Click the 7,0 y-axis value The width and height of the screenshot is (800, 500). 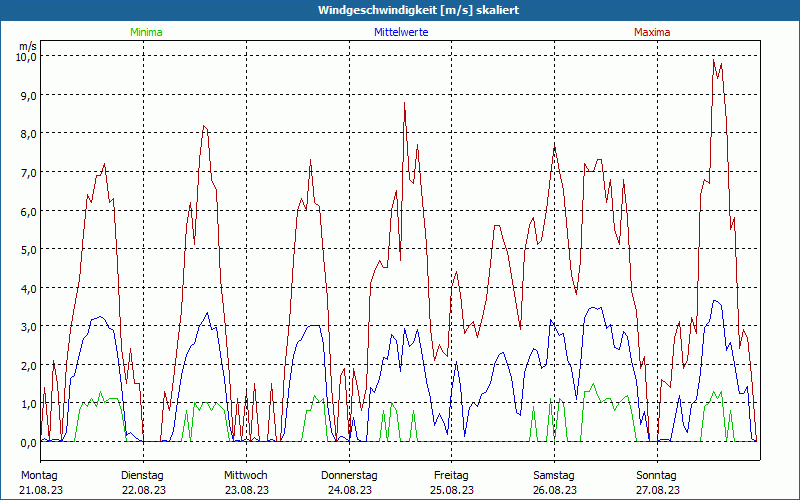pos(28,172)
